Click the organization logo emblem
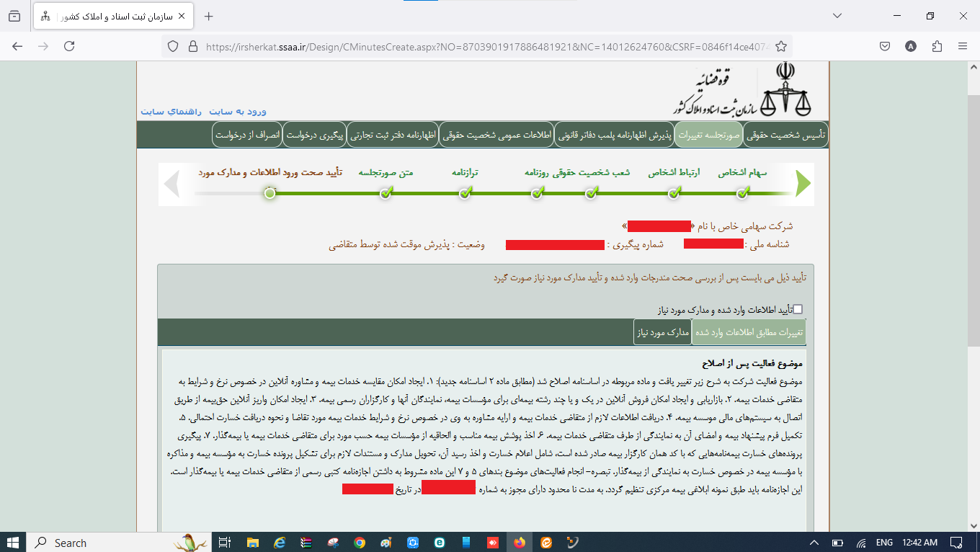Image resolution: width=980 pixels, height=552 pixels. 788,90
